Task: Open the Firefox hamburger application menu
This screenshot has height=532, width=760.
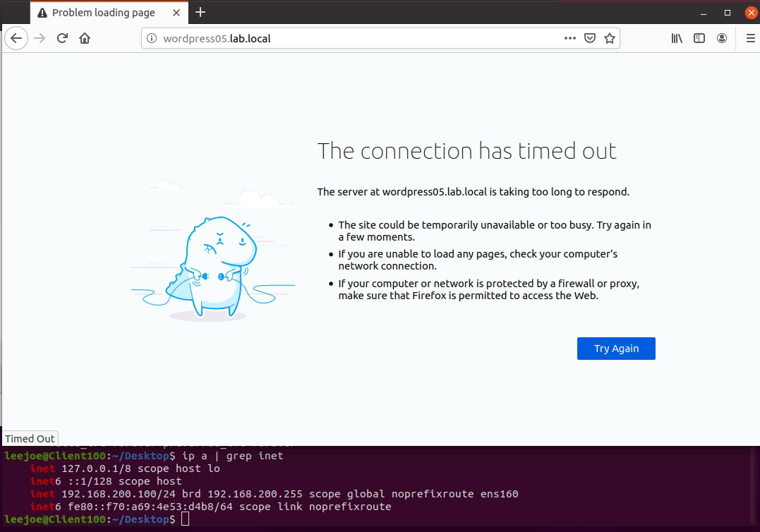Action: tap(750, 38)
